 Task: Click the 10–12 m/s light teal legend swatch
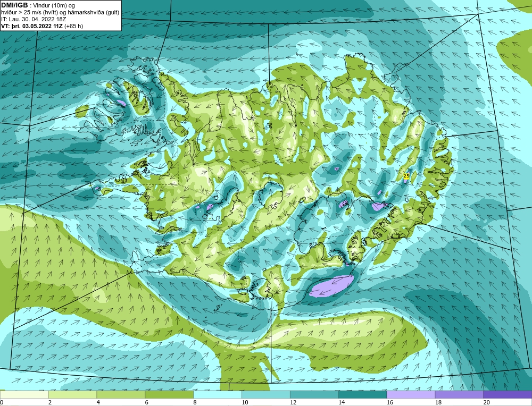(266, 394)
